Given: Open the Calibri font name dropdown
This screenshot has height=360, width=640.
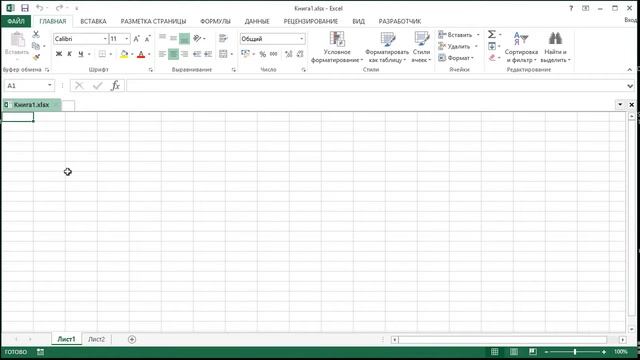Looking at the screenshot, I should (105, 39).
